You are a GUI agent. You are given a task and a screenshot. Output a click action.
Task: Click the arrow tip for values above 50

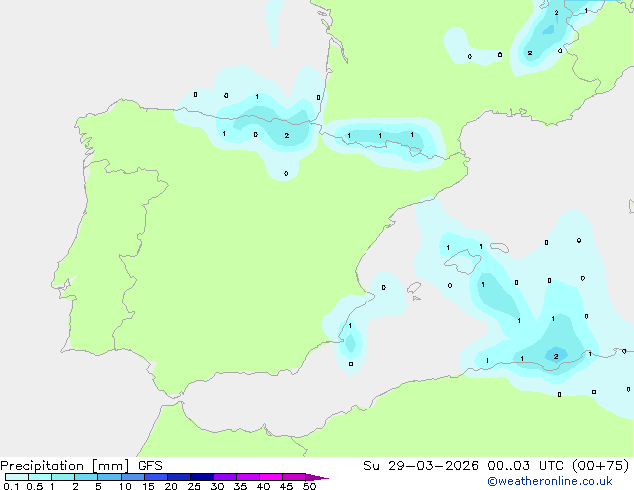tap(317, 477)
